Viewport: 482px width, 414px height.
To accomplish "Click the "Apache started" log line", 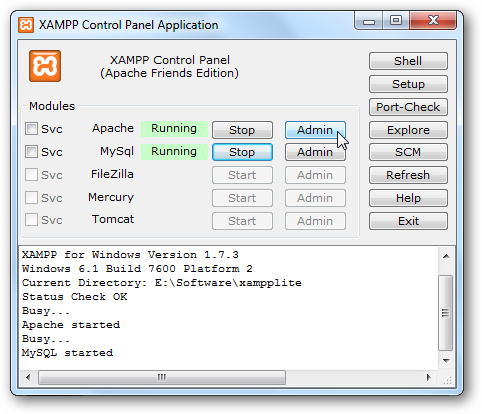I will pyautogui.click(x=71, y=325).
